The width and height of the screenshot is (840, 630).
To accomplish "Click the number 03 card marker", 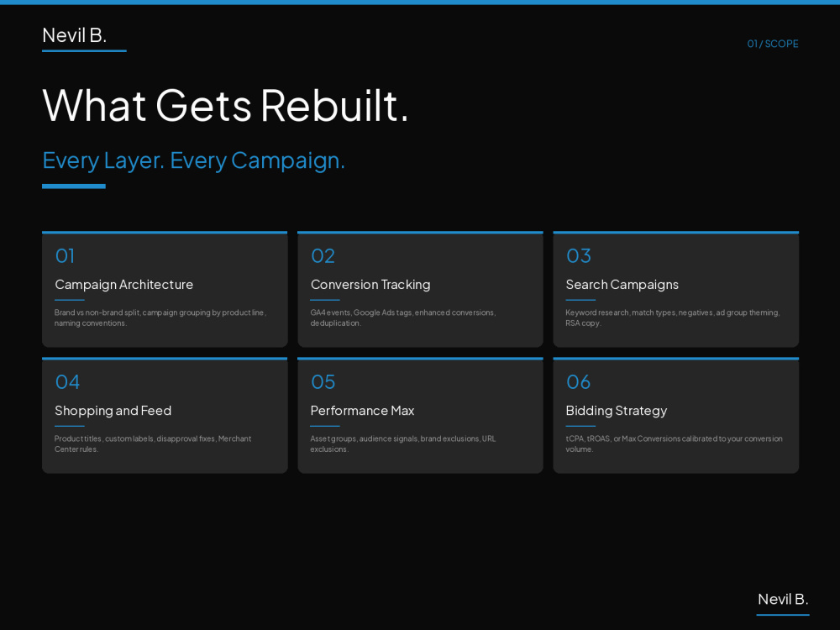I will (x=579, y=256).
